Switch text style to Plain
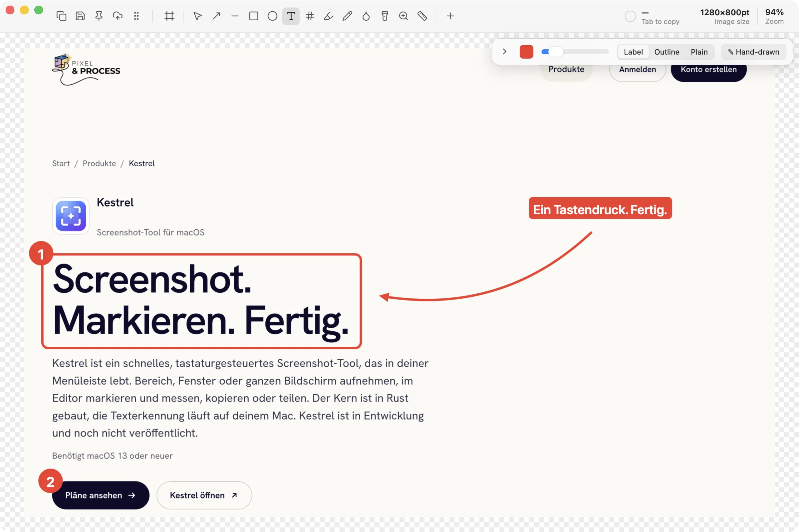The image size is (799, 532). click(x=699, y=52)
